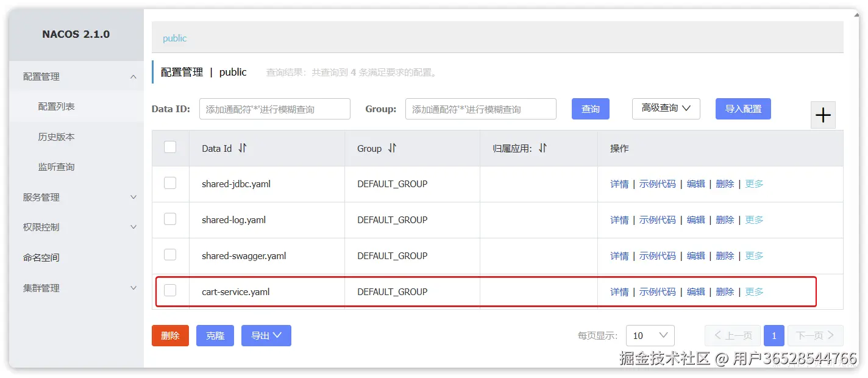Click the red 删除 batch button

point(170,335)
